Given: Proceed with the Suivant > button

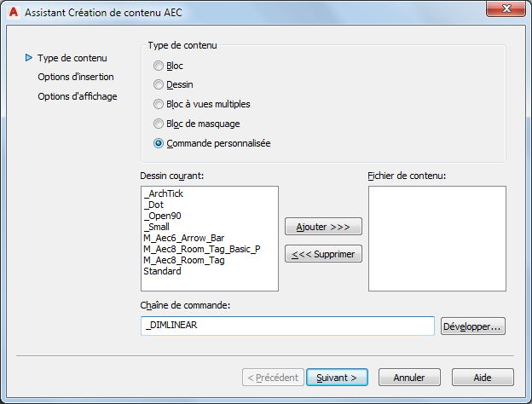Looking at the screenshot, I should [x=337, y=377].
